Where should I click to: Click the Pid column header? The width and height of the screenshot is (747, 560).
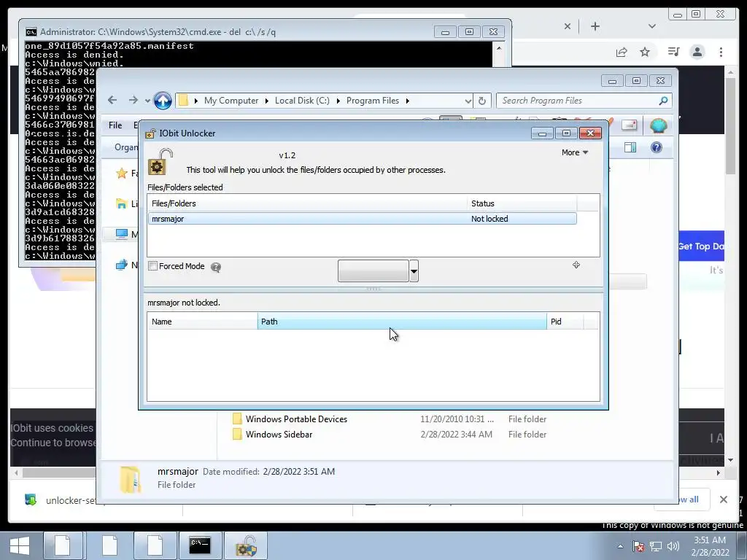point(565,322)
